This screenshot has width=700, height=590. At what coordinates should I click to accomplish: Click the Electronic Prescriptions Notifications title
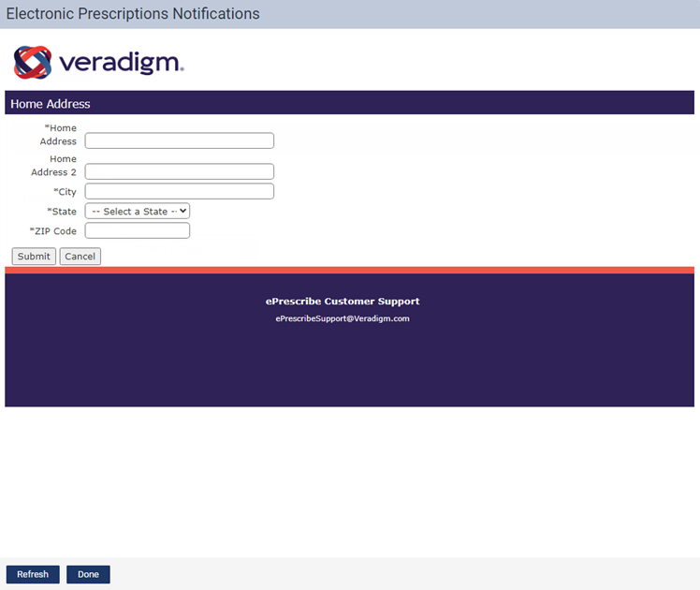(133, 14)
